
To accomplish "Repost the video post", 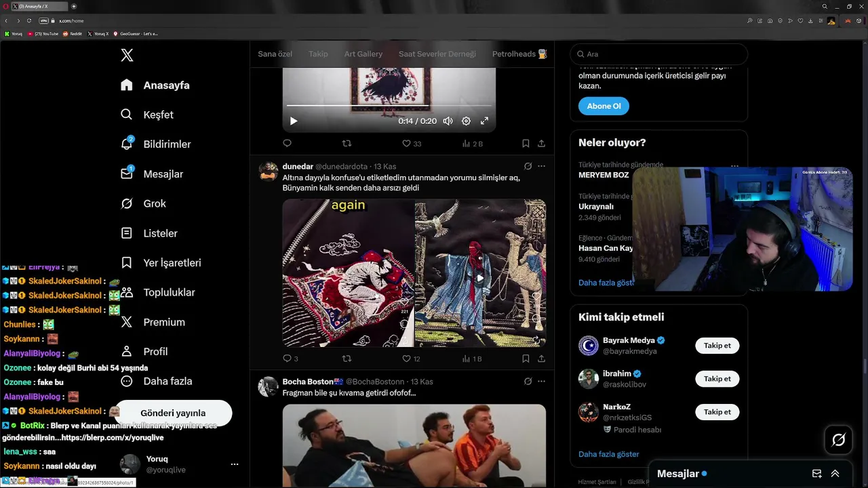I will tap(347, 144).
